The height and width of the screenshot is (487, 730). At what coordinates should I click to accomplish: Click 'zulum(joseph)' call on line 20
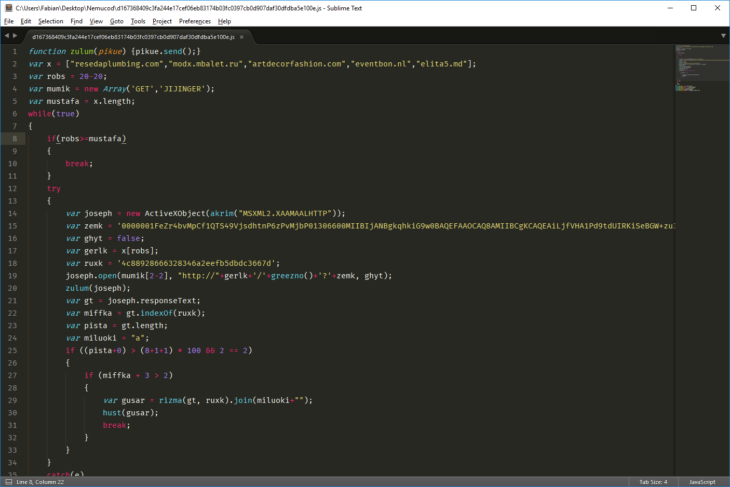click(95, 288)
